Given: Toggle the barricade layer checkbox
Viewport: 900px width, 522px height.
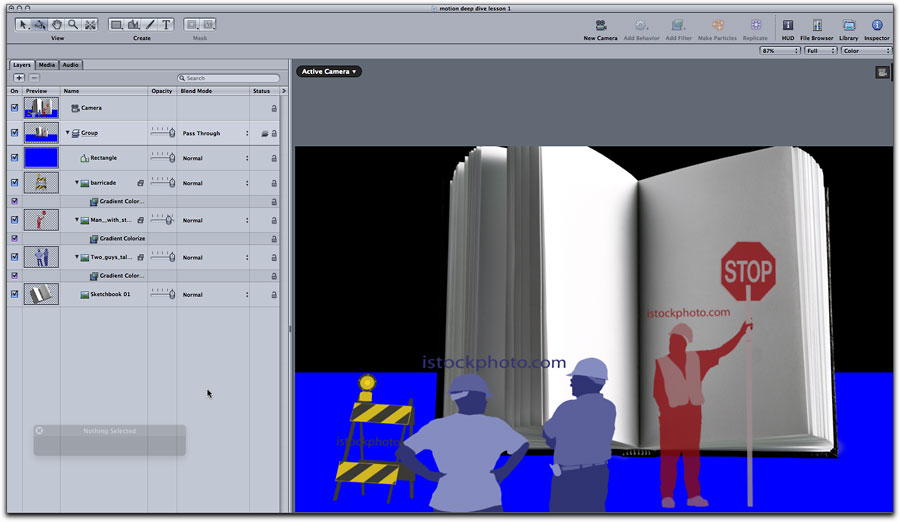Looking at the screenshot, I should coord(14,182).
